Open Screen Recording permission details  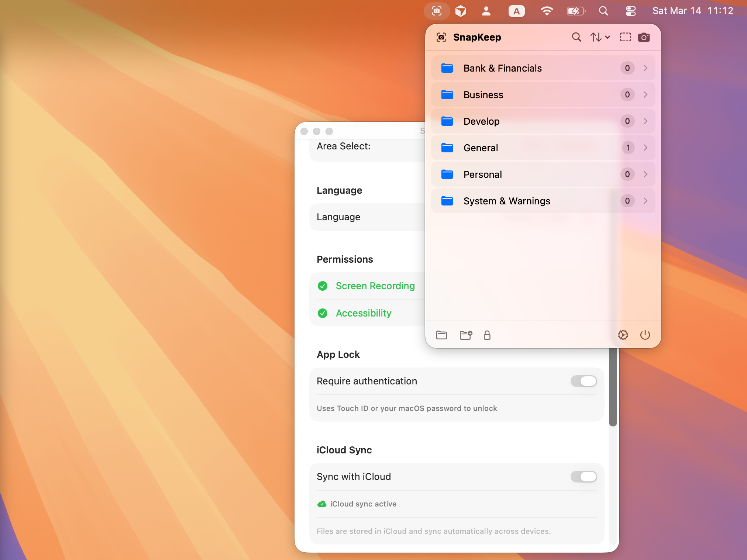click(x=375, y=286)
